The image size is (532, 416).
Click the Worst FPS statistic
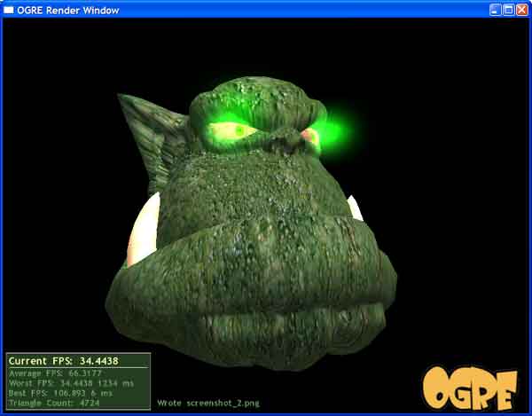71,383
